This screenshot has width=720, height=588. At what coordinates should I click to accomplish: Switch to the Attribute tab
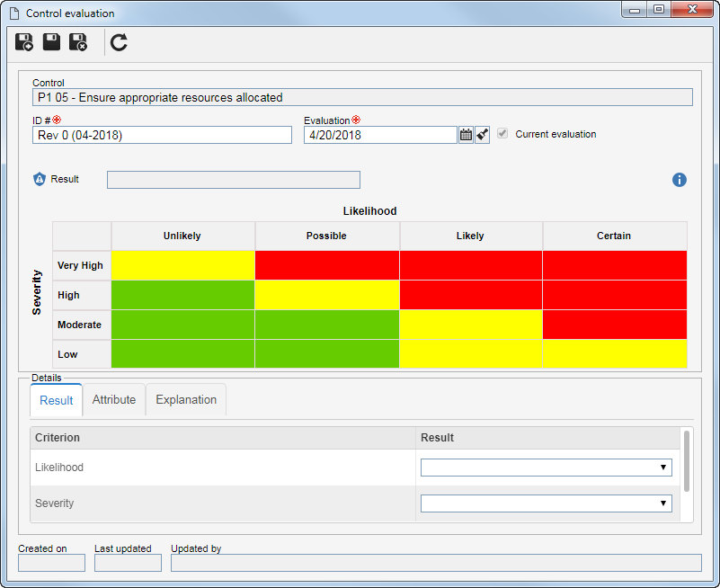pos(114,400)
